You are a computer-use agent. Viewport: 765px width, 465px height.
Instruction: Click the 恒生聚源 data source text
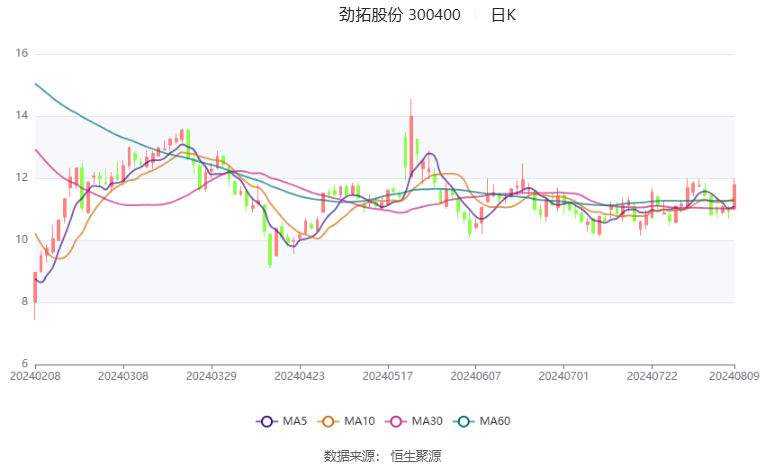pyautogui.click(x=416, y=455)
